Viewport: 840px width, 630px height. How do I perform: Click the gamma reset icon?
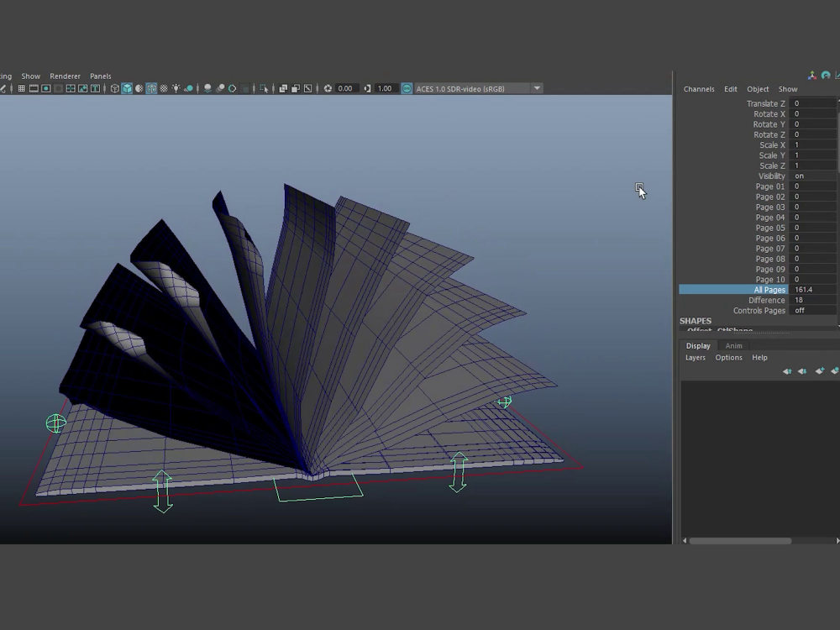pyautogui.click(x=367, y=88)
